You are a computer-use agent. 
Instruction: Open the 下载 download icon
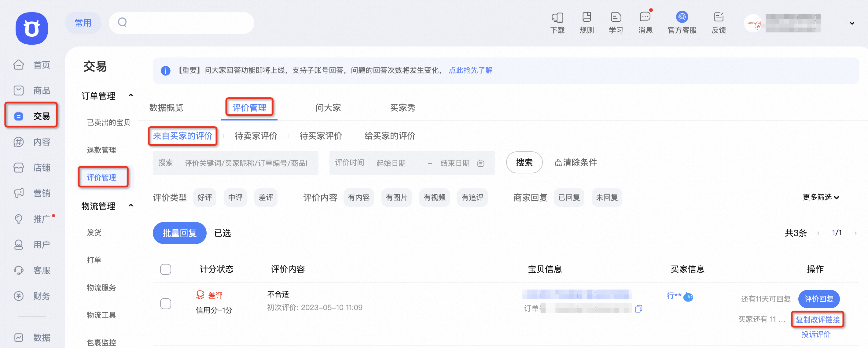pos(557,23)
